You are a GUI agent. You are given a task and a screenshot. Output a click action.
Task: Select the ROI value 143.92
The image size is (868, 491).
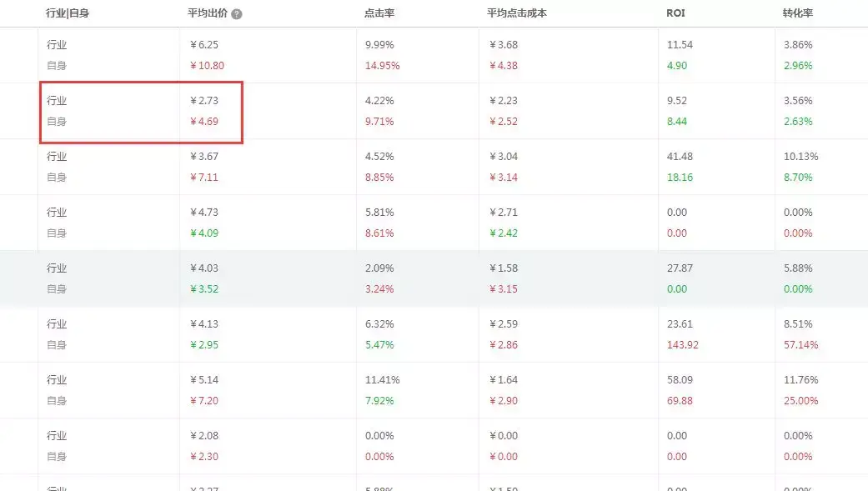[x=682, y=345]
